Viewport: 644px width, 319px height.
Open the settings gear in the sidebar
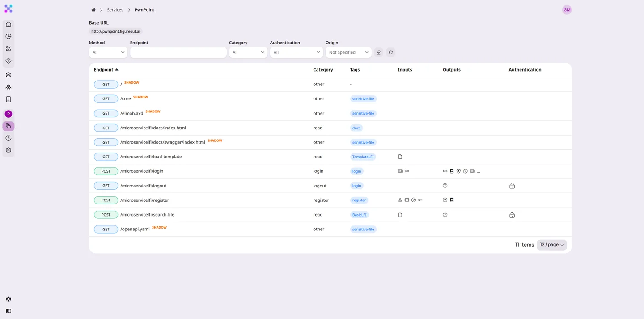pos(8,150)
